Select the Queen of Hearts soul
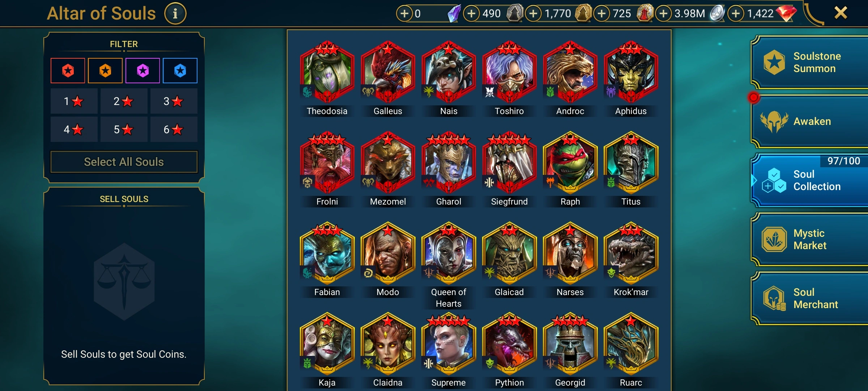The height and width of the screenshot is (391, 868). point(448,253)
